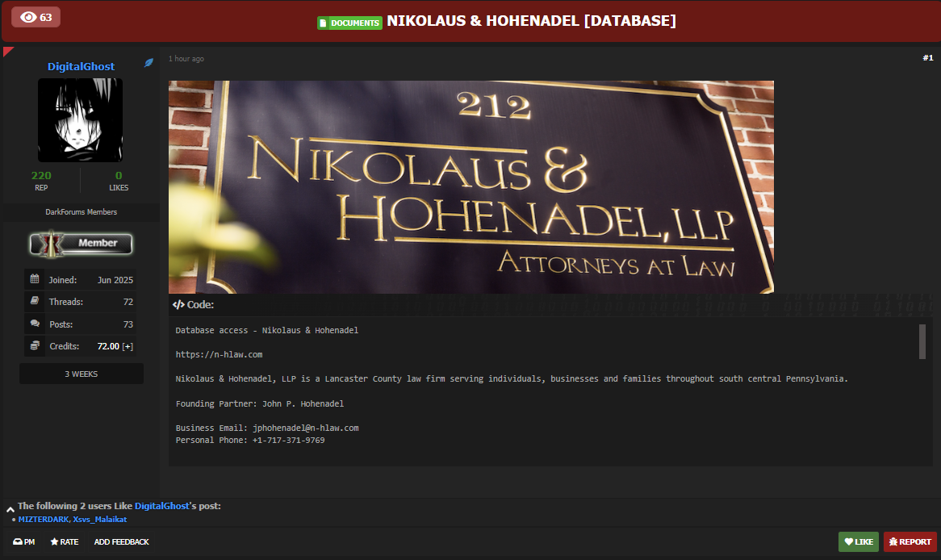Open DigitalGhost's anime avatar image

pyautogui.click(x=81, y=120)
